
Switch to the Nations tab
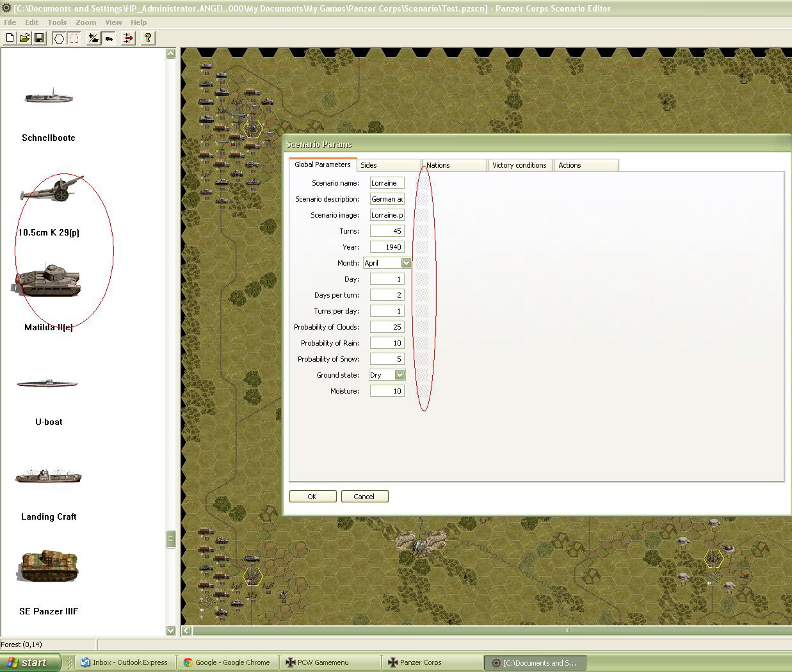(x=455, y=165)
